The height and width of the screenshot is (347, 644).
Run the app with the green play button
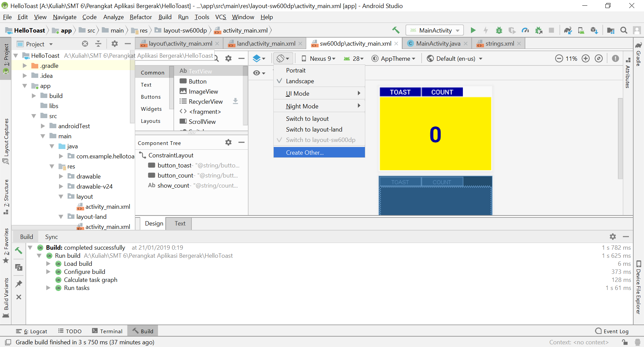point(473,30)
